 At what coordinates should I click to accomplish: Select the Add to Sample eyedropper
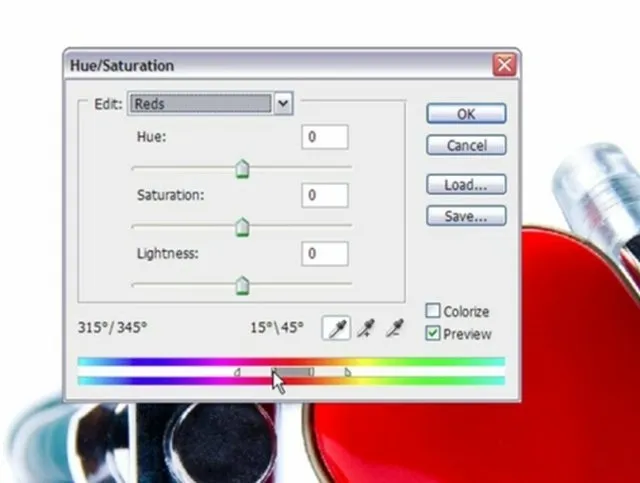click(366, 328)
